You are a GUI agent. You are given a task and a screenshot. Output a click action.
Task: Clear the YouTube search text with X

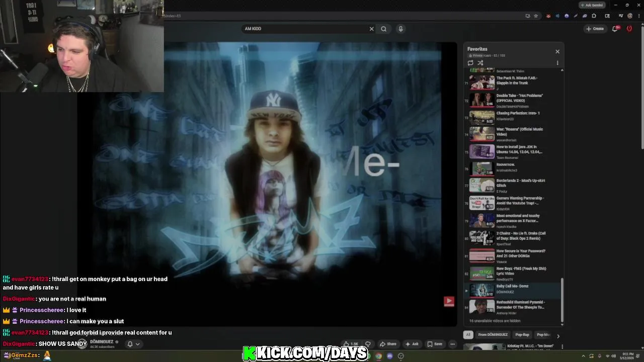click(371, 29)
